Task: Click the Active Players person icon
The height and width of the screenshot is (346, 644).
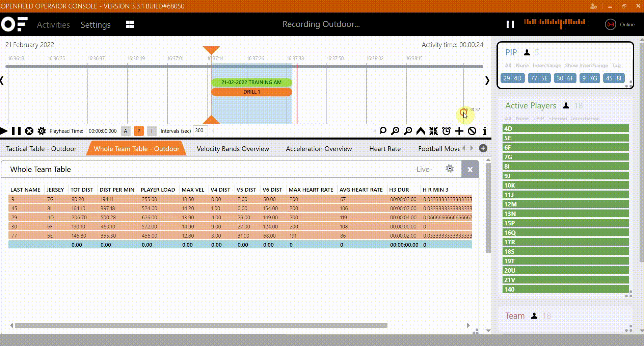Action: tap(566, 106)
